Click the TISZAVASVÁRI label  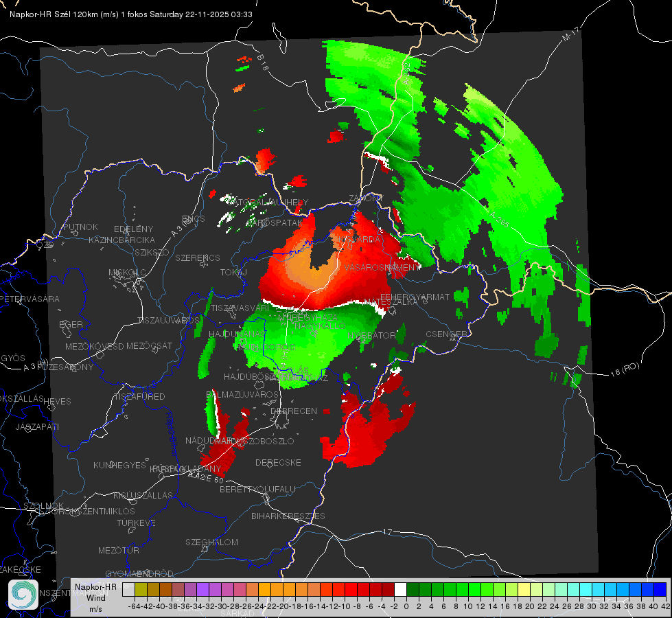240,308
